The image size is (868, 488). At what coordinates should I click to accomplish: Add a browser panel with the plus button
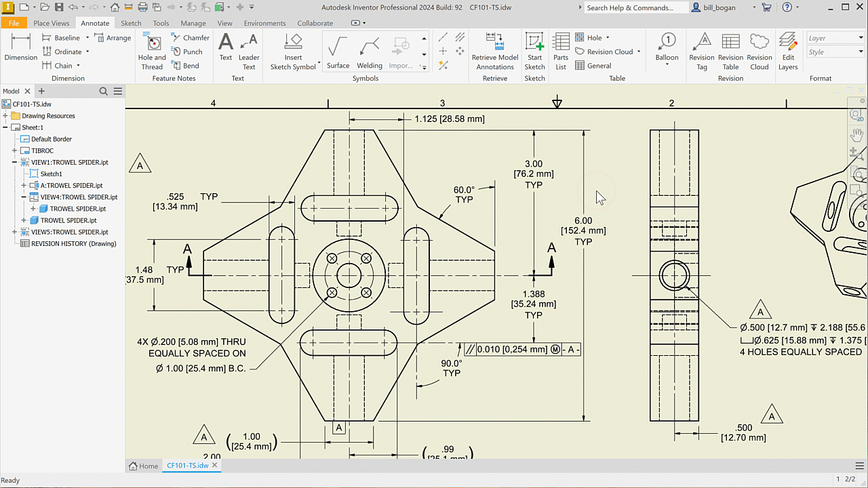coord(41,91)
